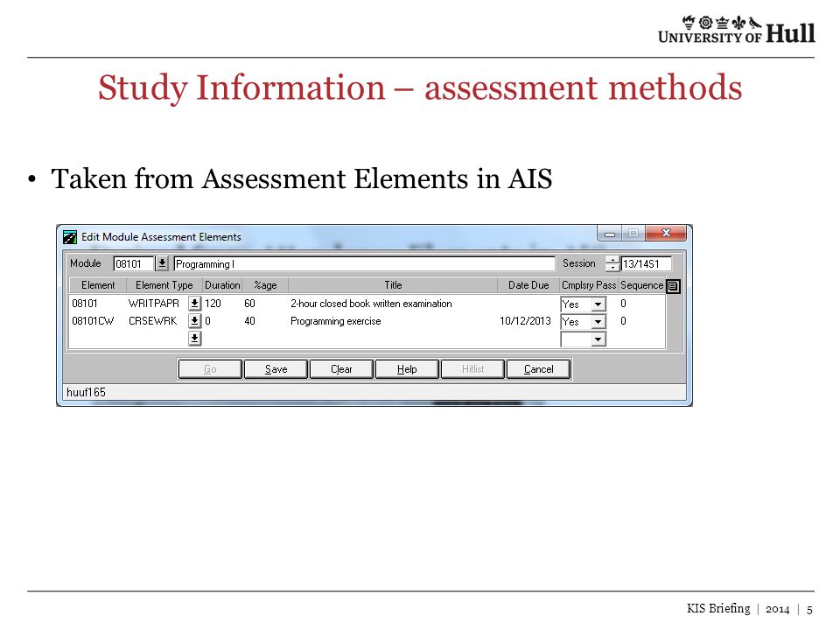Click the Sequence column header
The height and width of the screenshot is (630, 840).
point(641,285)
